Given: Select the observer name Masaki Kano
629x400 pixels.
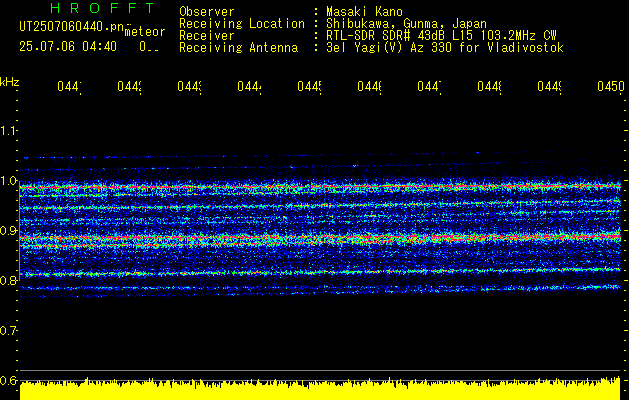Looking at the screenshot, I should pos(364,12).
